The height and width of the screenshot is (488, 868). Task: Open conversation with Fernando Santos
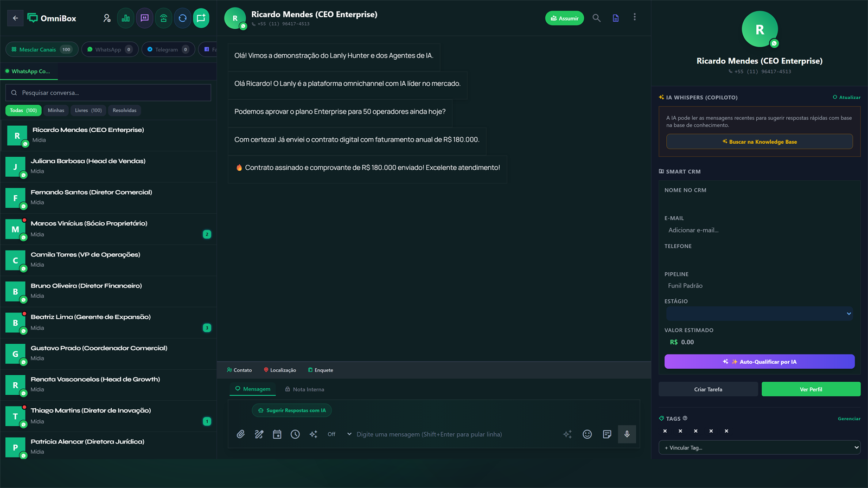(x=108, y=198)
